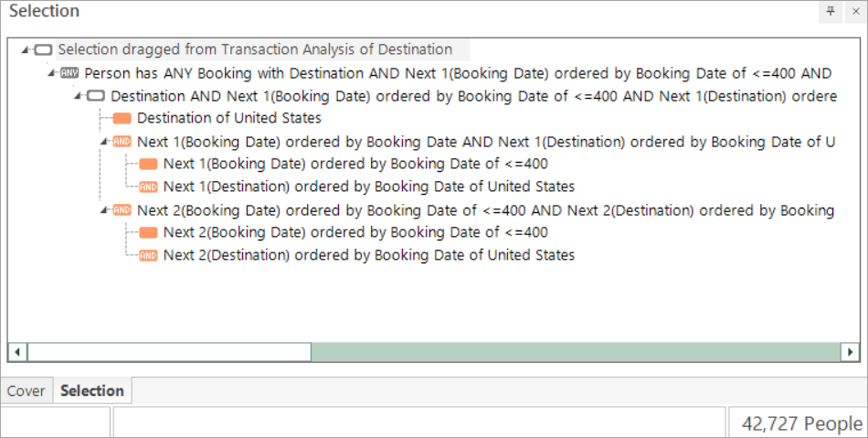Click the 42,727 People count
This screenshot has height=438, width=868.
tap(801, 423)
